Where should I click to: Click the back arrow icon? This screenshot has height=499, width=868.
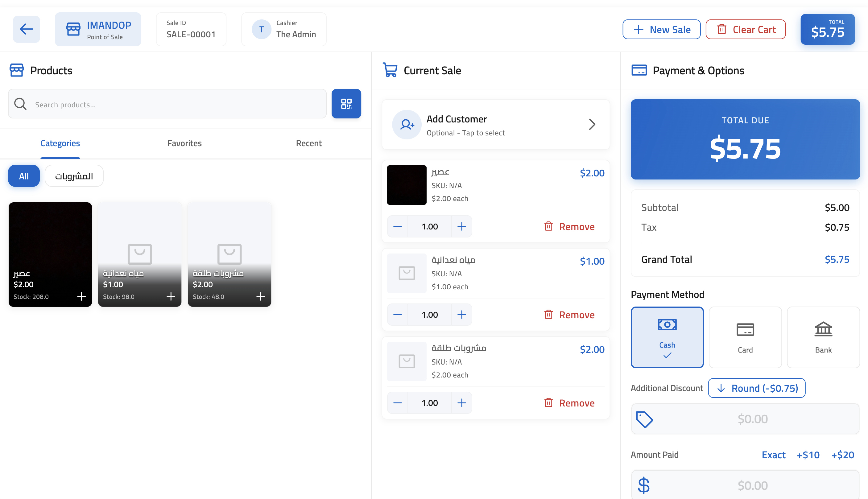click(x=27, y=29)
